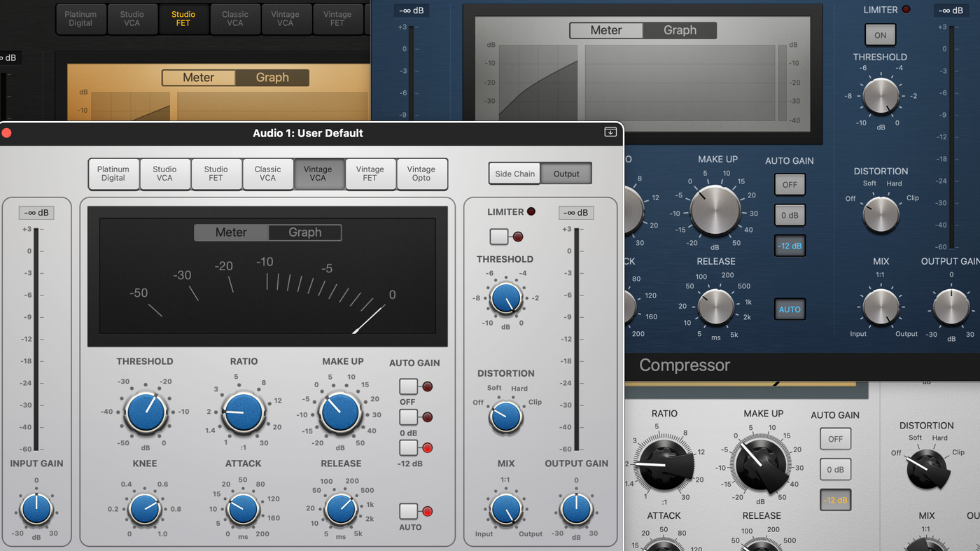
Task: Adjust the Knee knob
Action: [x=145, y=509]
